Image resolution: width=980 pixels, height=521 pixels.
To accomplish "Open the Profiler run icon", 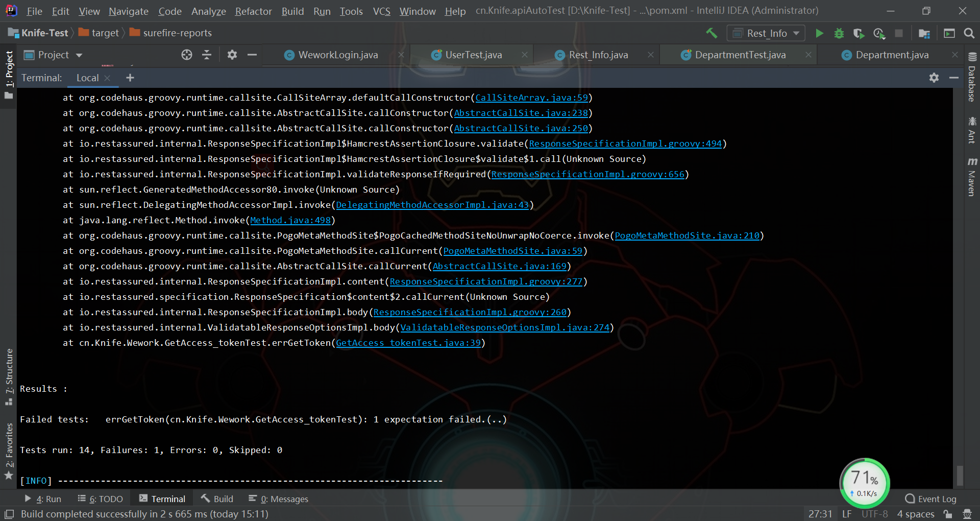I will (x=879, y=33).
